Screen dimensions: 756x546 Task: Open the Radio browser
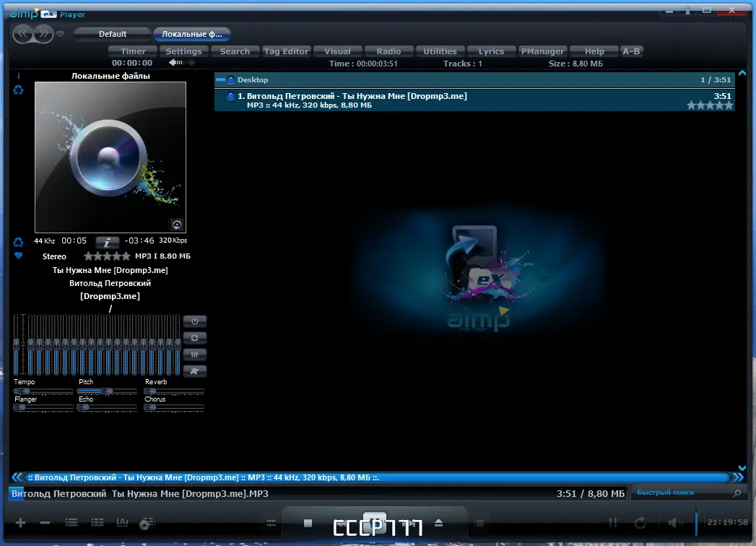(388, 51)
